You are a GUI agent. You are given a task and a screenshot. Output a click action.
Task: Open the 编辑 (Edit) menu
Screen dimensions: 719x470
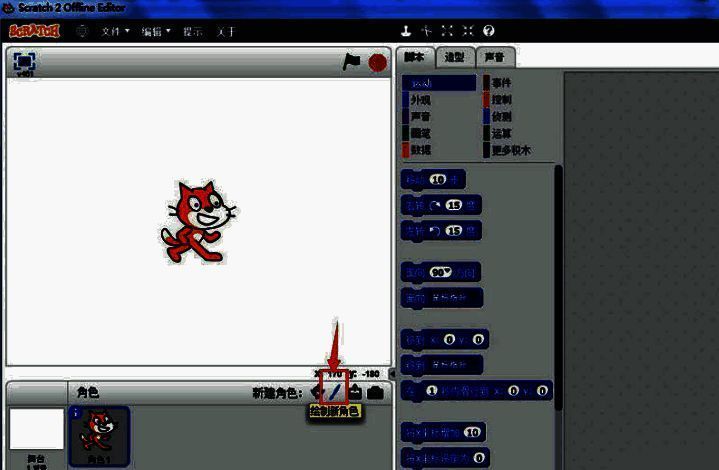click(x=155, y=31)
